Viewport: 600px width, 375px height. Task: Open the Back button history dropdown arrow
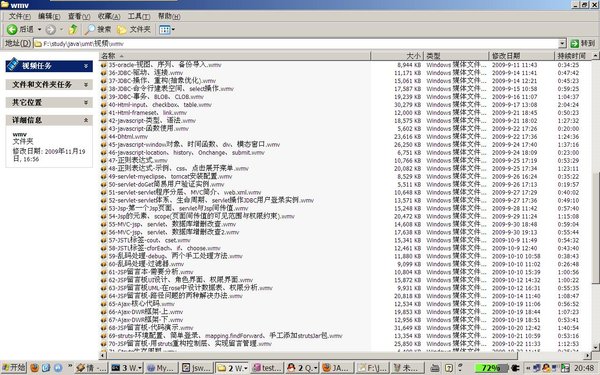pos(39,29)
